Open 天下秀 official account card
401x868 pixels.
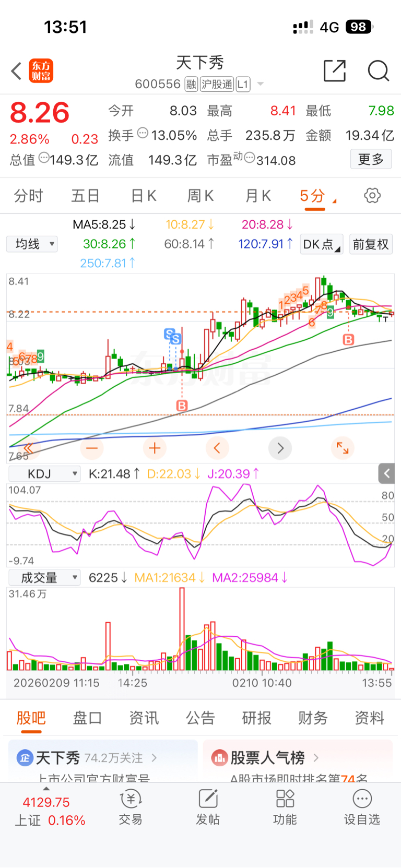point(103,761)
